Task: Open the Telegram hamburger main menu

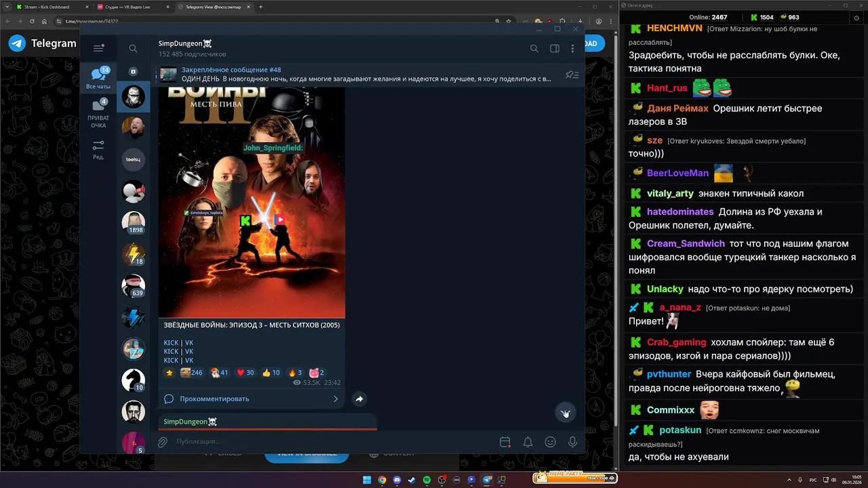Action: (98, 48)
